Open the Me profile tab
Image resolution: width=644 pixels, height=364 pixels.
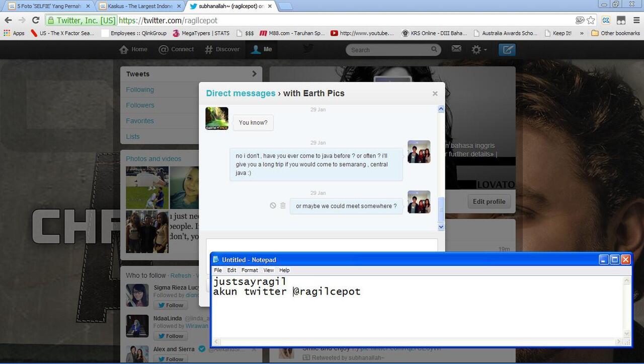pos(262,49)
